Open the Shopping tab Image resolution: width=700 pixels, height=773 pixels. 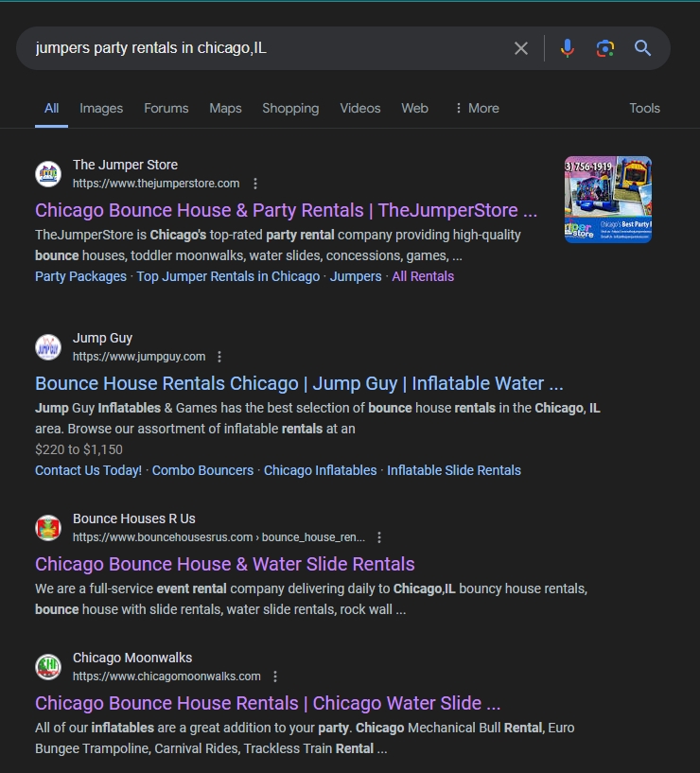(290, 109)
